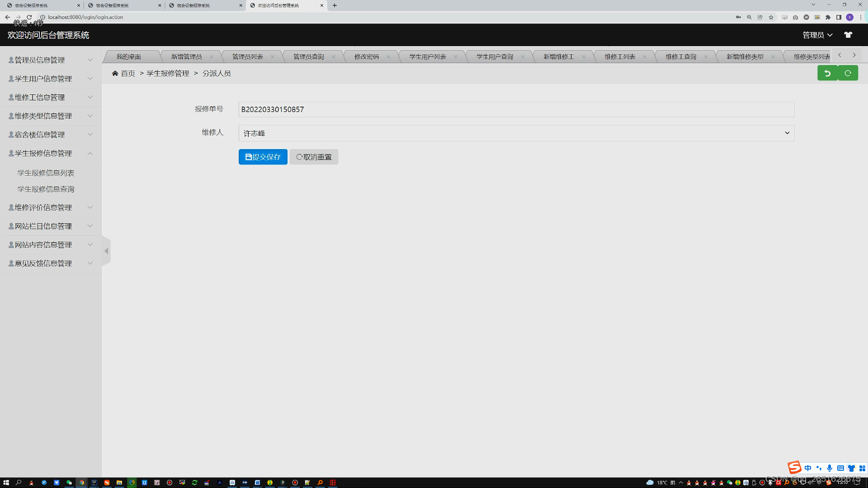The image size is (868, 488).
Task: Click the 提交保存 button
Action: tap(263, 157)
